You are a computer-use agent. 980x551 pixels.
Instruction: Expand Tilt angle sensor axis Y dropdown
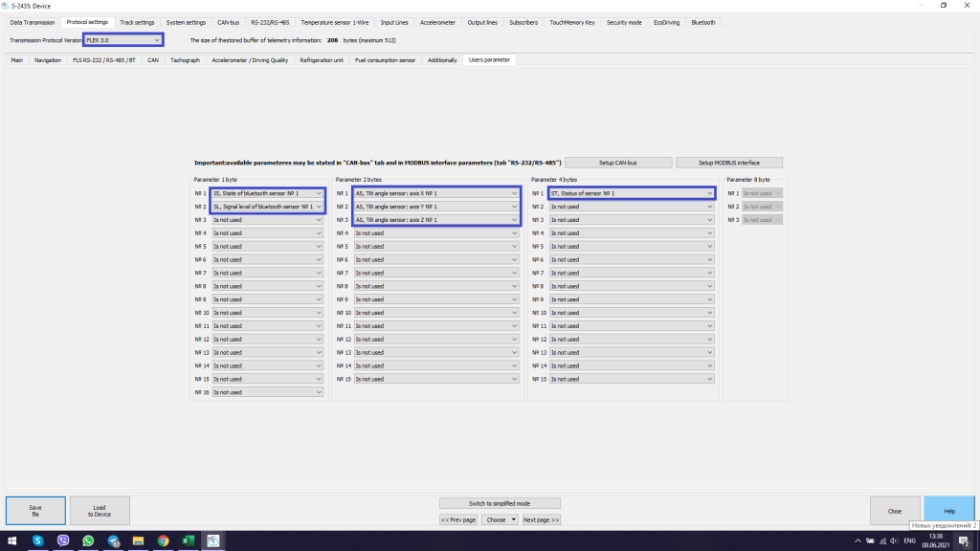point(436,207)
